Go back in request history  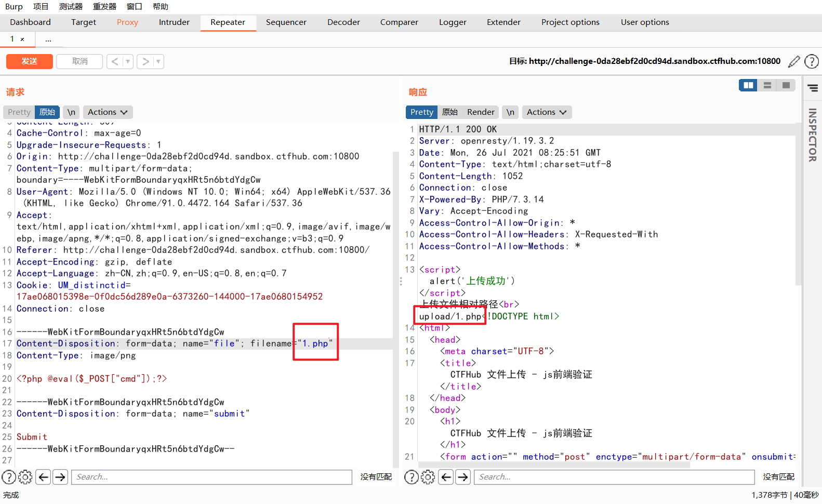point(115,61)
